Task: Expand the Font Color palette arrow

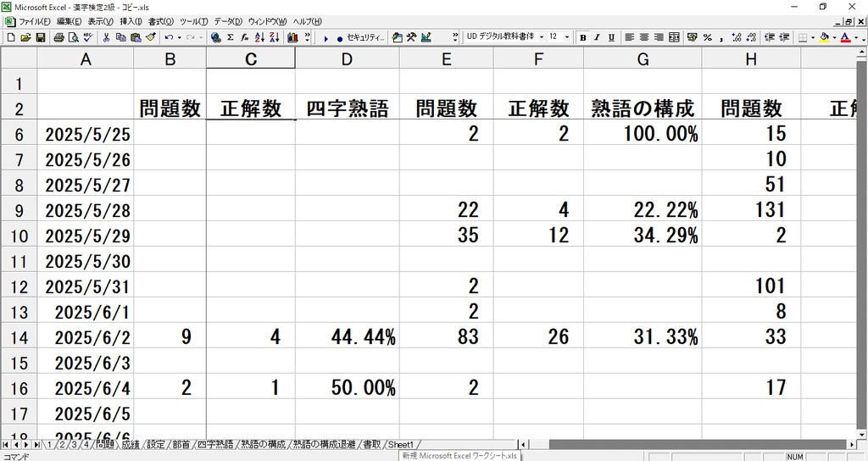Action: pos(856,37)
